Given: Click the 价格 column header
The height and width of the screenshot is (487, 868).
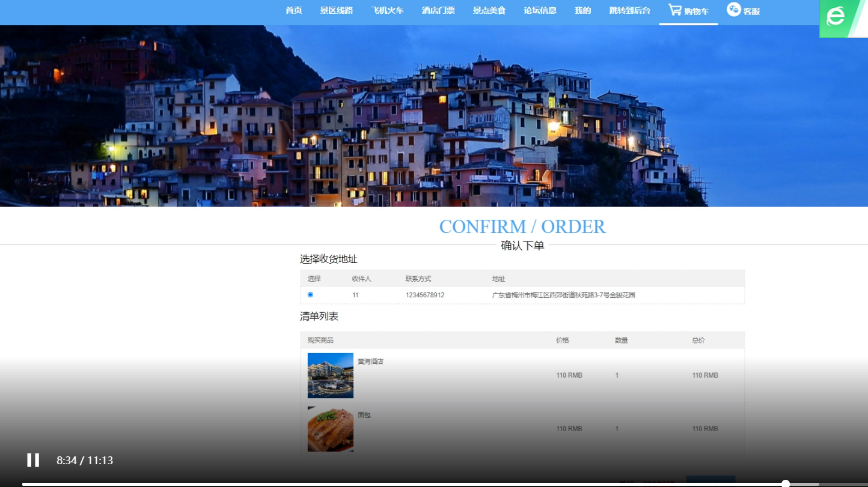Looking at the screenshot, I should pos(563,340).
